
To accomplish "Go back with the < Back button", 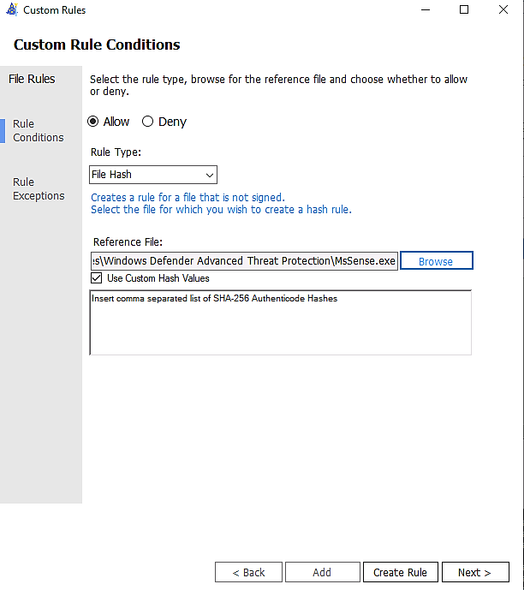I will tap(249, 572).
